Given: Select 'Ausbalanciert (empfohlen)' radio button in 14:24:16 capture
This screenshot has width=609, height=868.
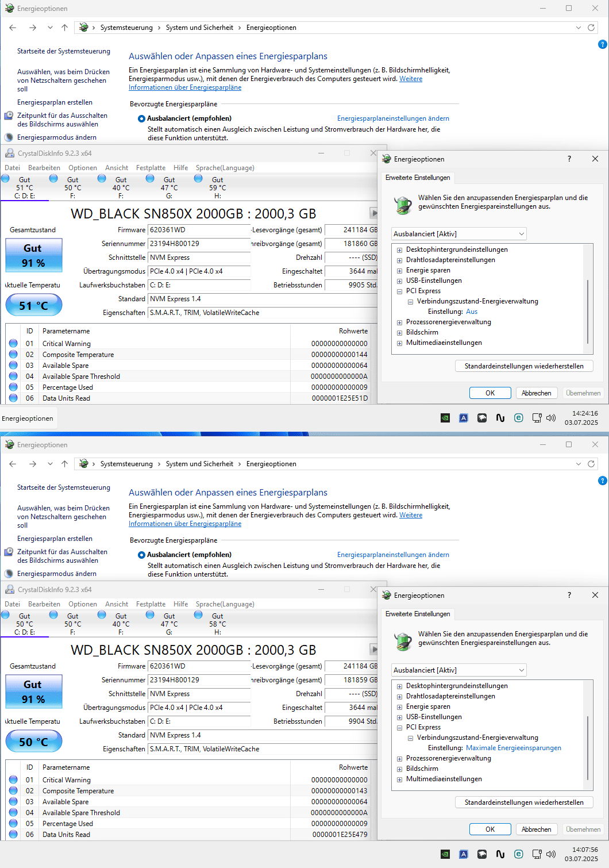Looking at the screenshot, I should (x=141, y=118).
